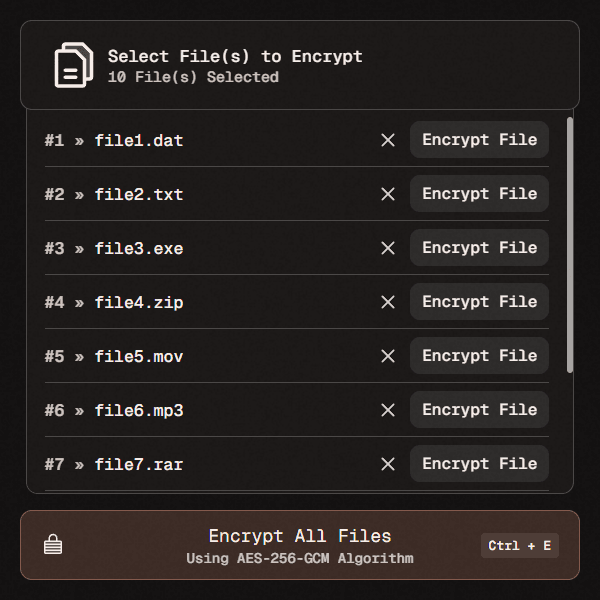Click Encrypt All Files button
The width and height of the screenshot is (600, 600).
point(300,545)
